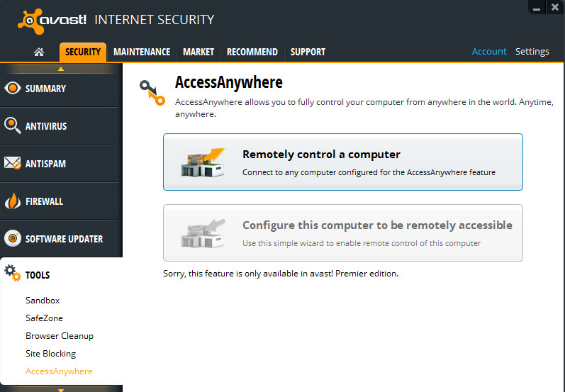Screen dimensions: 565x392
Task: Open the Support tab
Action: 308,52
